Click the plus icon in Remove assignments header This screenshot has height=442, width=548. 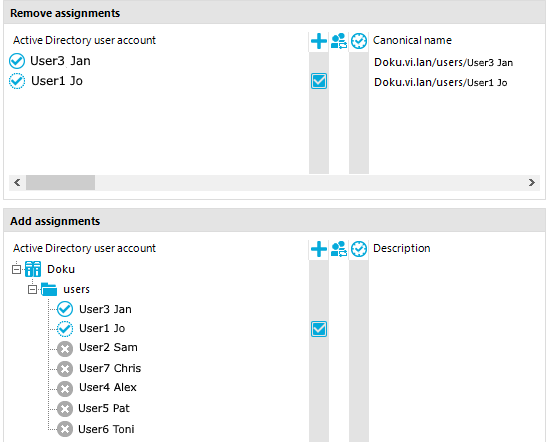click(x=319, y=41)
